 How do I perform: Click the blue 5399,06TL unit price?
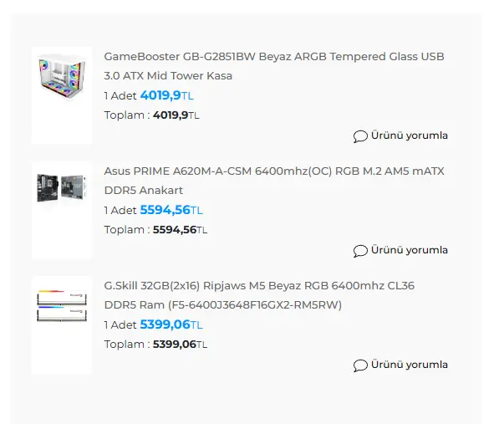(x=171, y=324)
